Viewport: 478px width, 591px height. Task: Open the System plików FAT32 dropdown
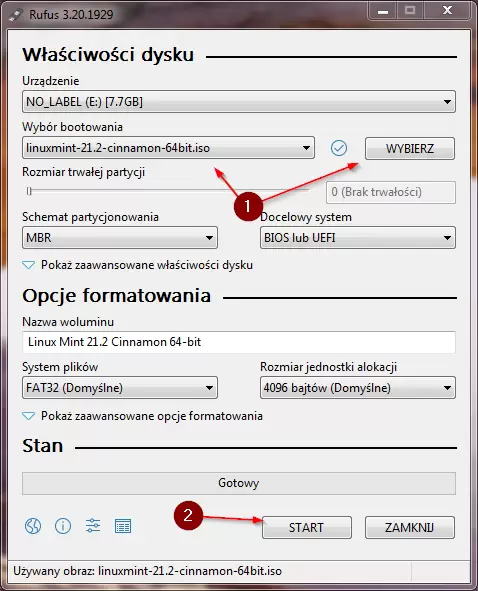click(120, 388)
